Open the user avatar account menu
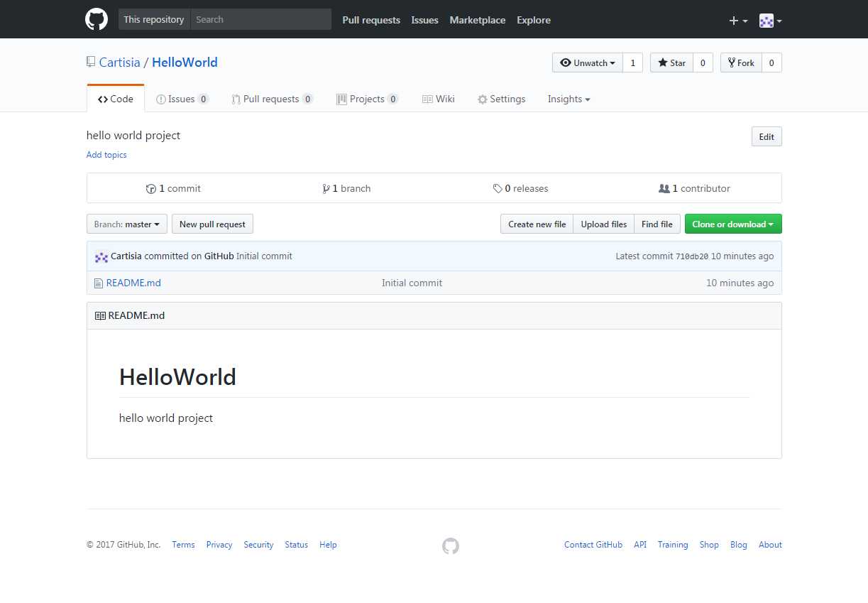This screenshot has width=868, height=603. pyautogui.click(x=770, y=21)
